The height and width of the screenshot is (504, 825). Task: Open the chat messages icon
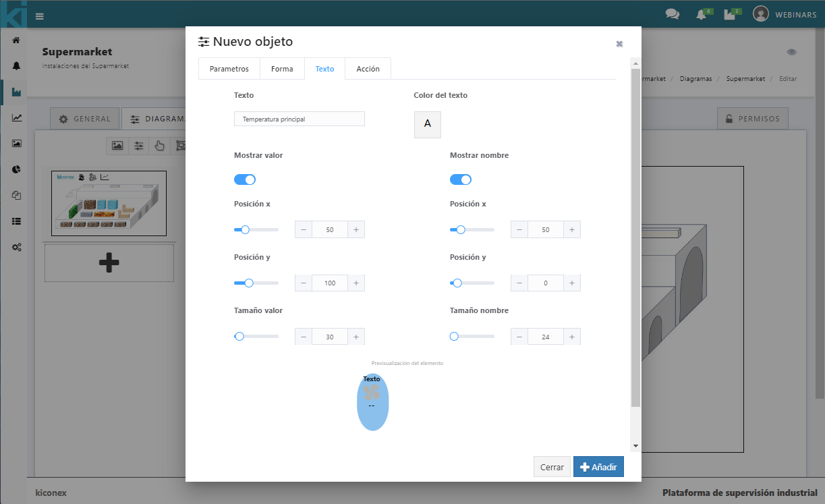point(672,14)
